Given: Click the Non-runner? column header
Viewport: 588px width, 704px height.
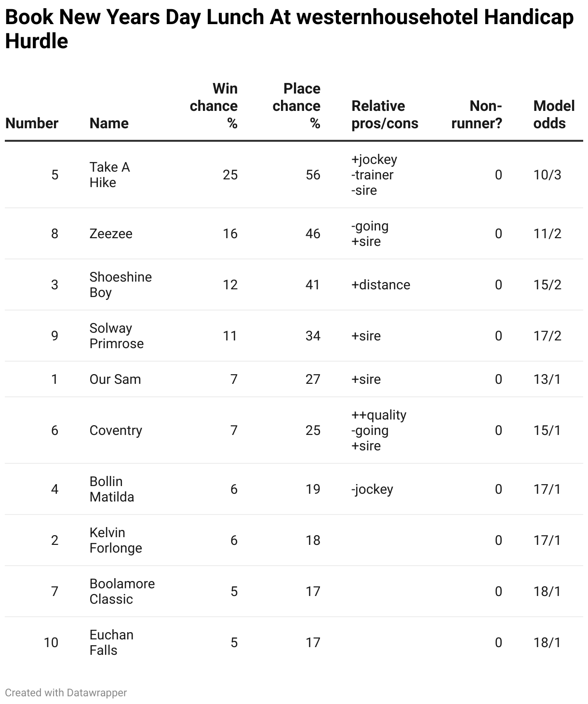Looking at the screenshot, I should pos(477,115).
